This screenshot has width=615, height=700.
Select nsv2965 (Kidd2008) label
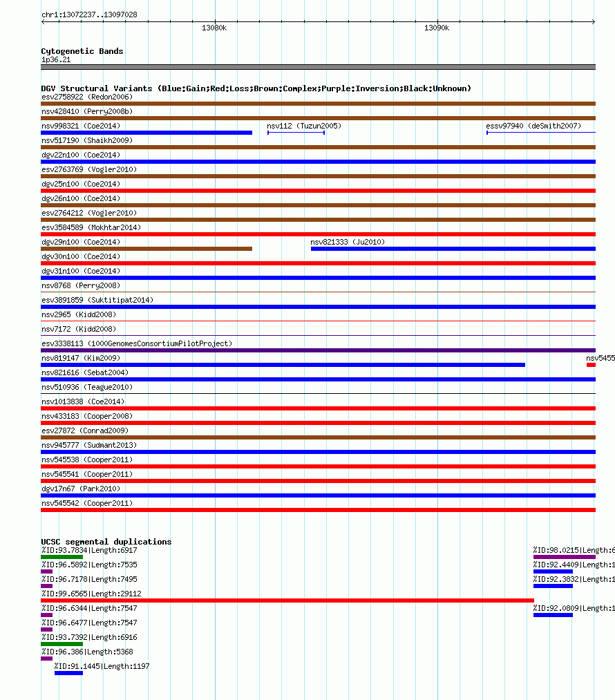[x=79, y=314]
